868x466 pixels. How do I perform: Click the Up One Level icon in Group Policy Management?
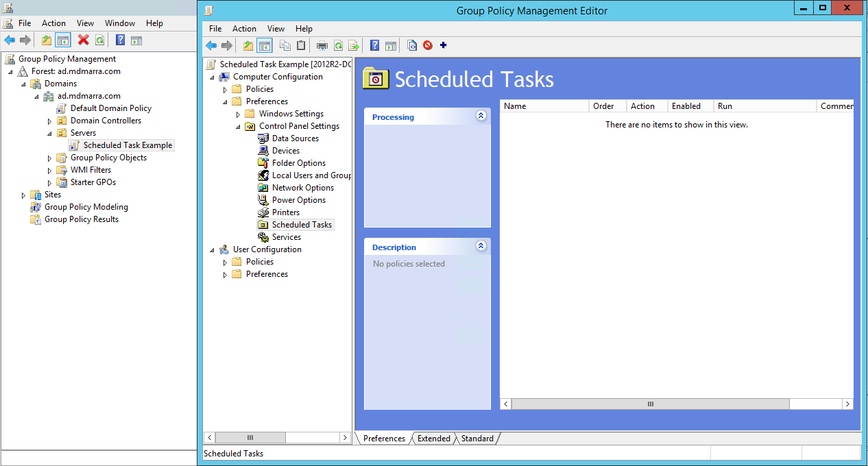[47, 40]
